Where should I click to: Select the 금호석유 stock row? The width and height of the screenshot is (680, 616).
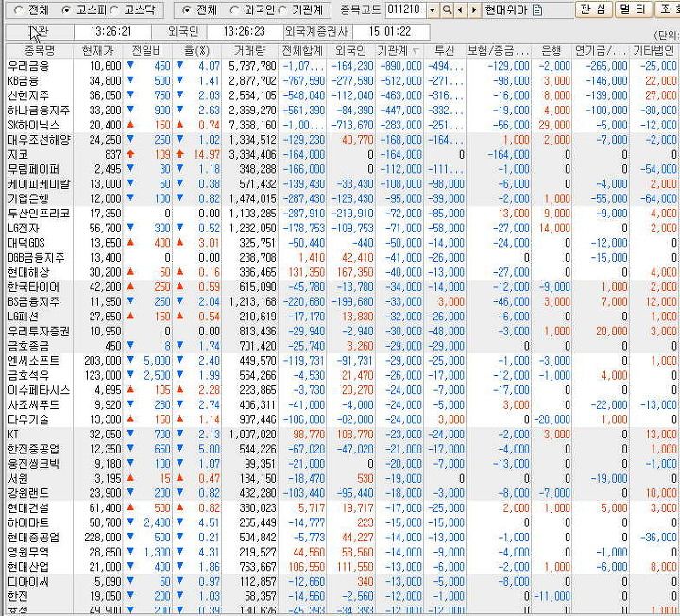click(x=342, y=376)
